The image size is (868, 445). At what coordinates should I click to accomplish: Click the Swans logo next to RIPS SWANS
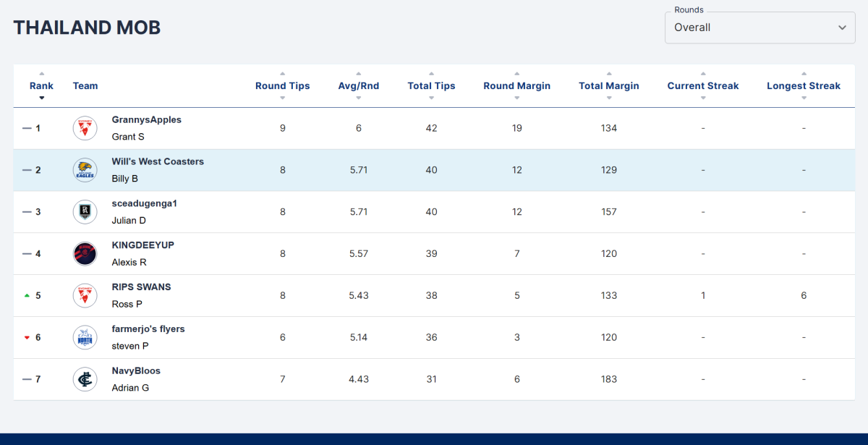click(85, 296)
